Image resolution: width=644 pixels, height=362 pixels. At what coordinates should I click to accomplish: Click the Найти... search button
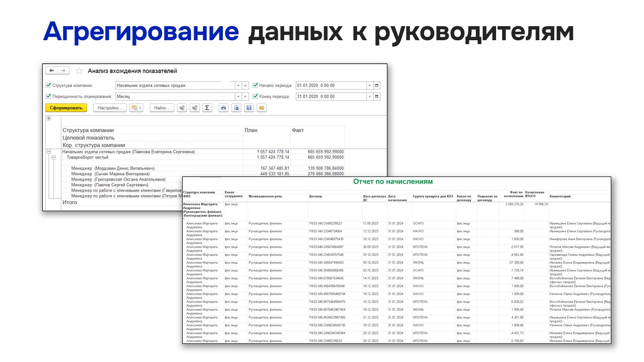click(162, 108)
